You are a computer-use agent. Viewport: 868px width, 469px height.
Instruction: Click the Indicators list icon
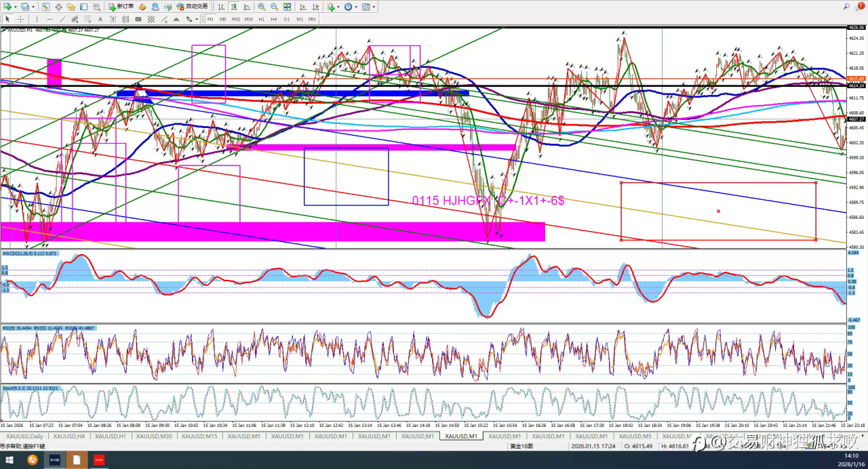tap(331, 7)
